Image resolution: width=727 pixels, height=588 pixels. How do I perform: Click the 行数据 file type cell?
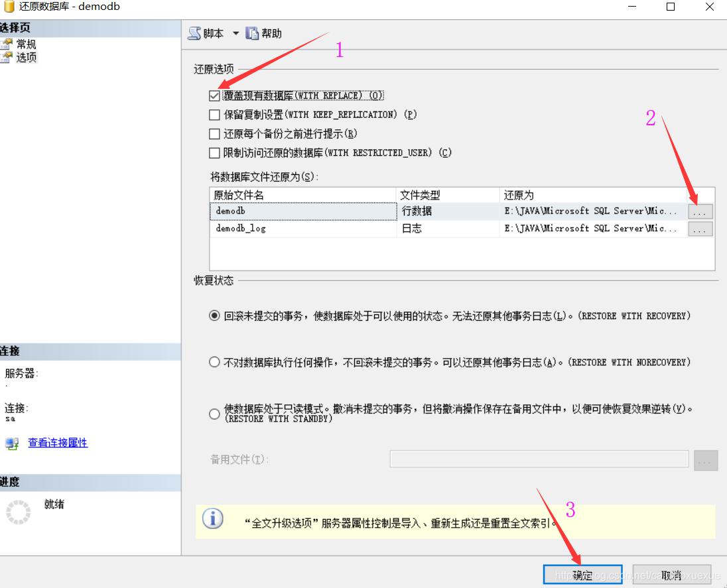tap(448, 211)
